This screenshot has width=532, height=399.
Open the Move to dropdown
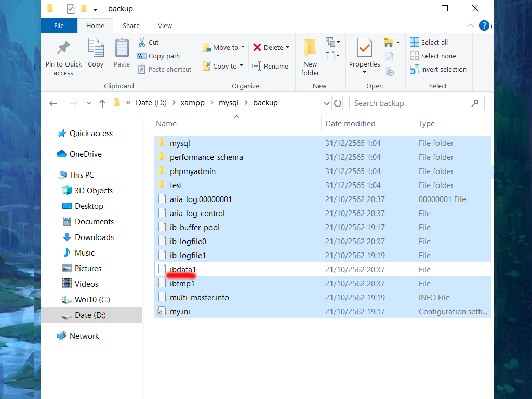click(x=223, y=48)
